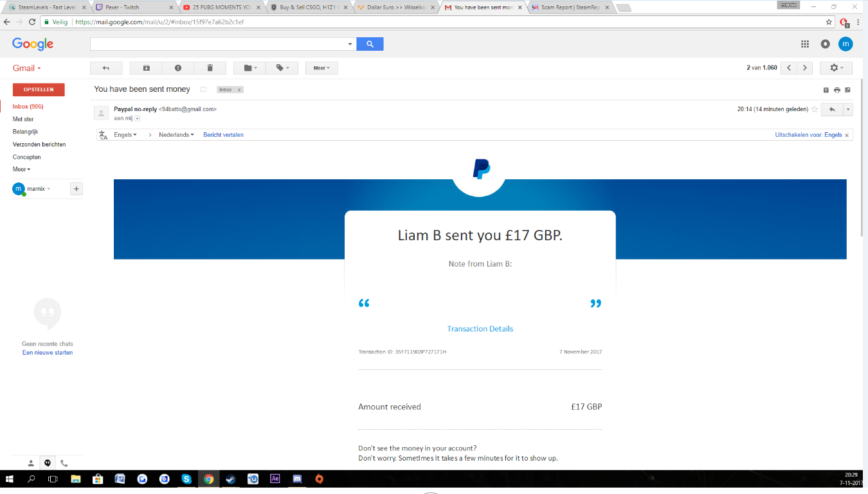Show the Contacts tab in chat panel
Image resolution: width=868 pixels, height=494 pixels.
tap(31, 463)
